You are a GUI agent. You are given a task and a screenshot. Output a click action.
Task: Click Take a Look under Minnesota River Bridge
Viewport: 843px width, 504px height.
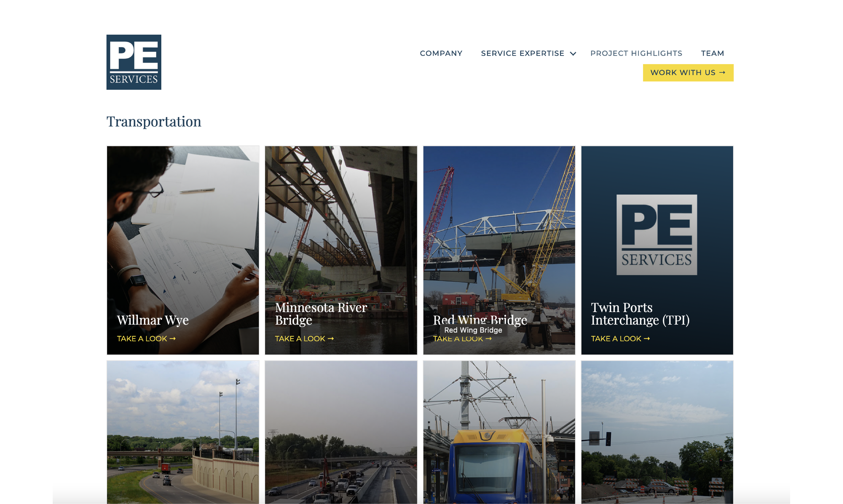click(304, 339)
